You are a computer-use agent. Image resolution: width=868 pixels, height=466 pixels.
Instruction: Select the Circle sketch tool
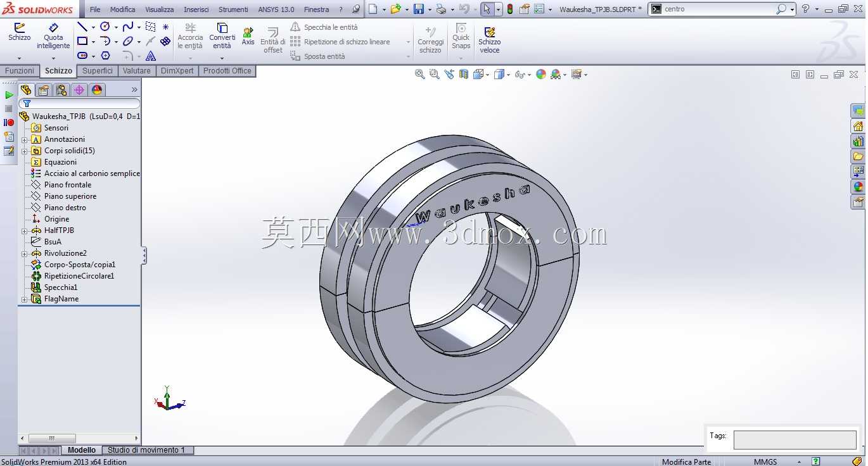pyautogui.click(x=105, y=27)
